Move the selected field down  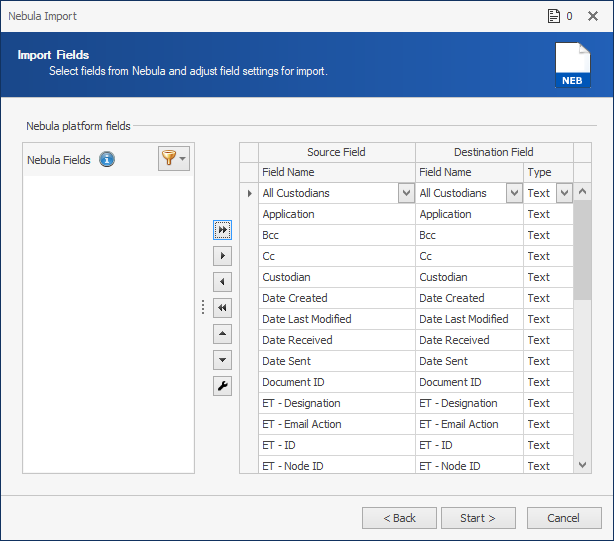222,360
